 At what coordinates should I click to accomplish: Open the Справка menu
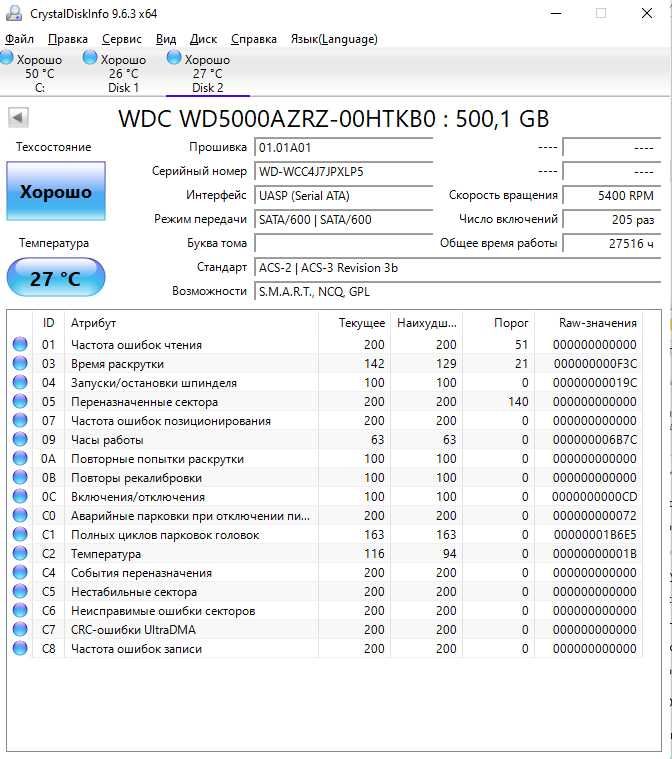point(254,39)
